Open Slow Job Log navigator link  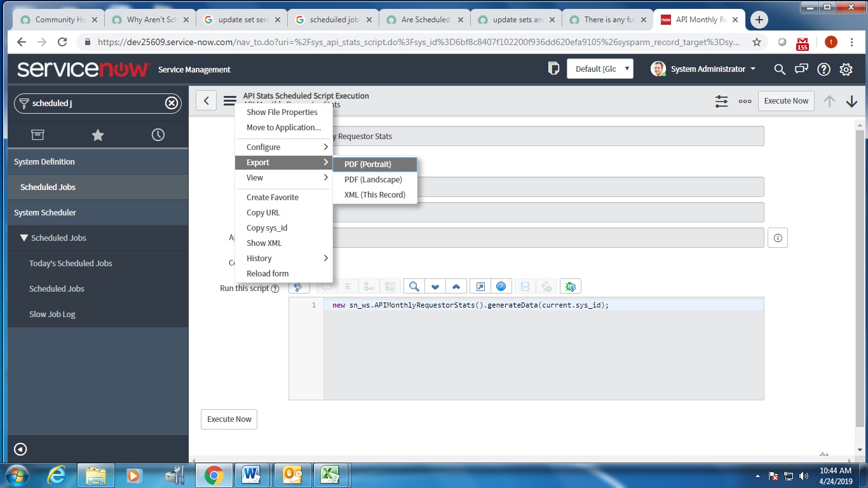point(52,314)
